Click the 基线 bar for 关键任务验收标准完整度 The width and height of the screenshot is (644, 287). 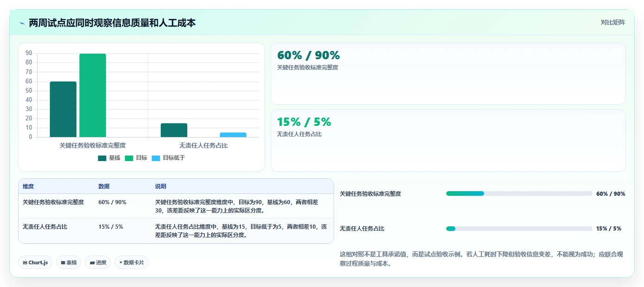[63, 109]
